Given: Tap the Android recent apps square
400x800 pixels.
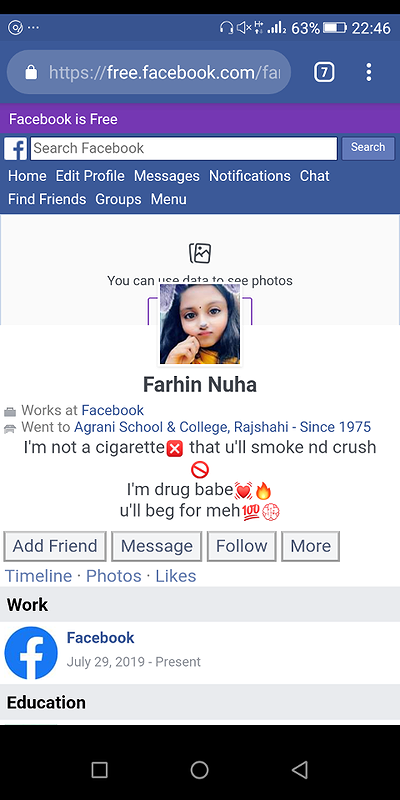Looking at the screenshot, I should click(x=99, y=770).
